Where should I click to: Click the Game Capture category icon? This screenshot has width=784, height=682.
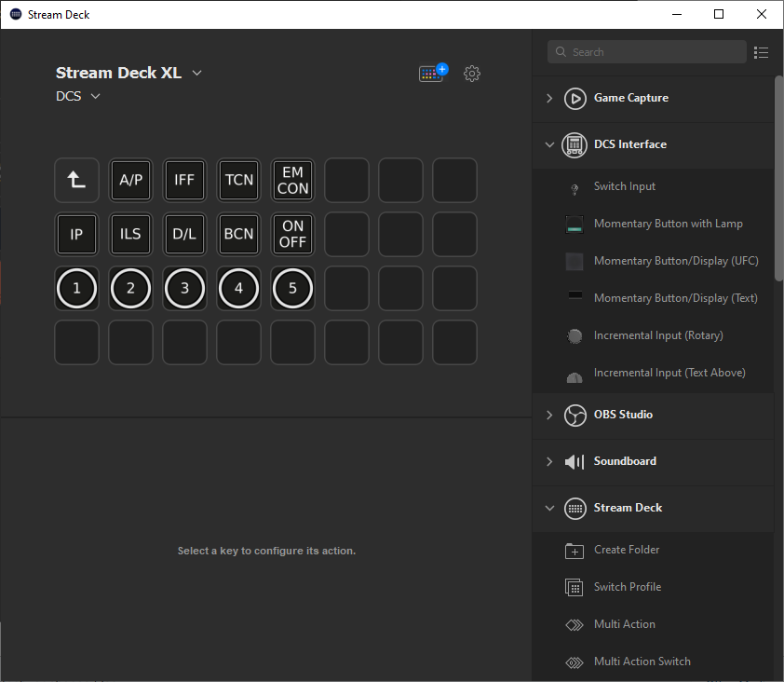[x=575, y=98]
